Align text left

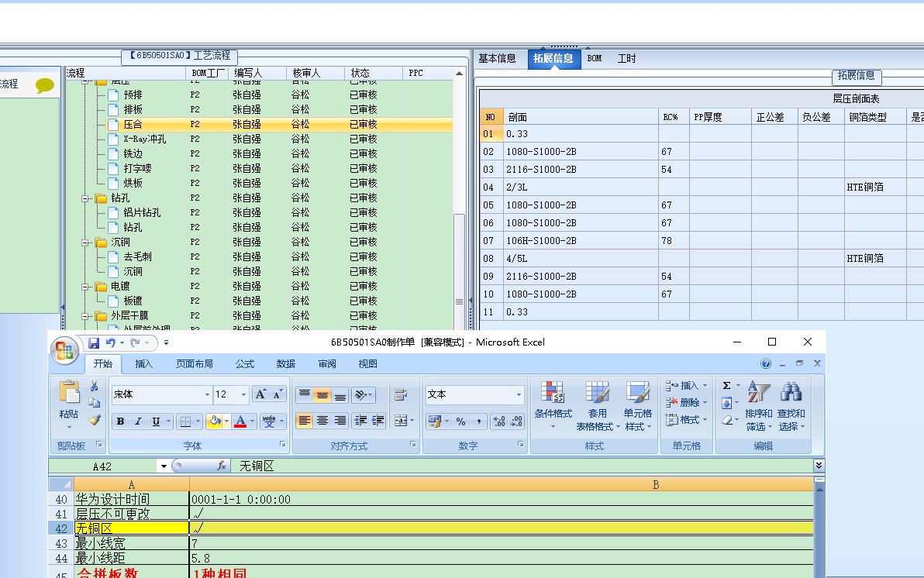click(304, 421)
